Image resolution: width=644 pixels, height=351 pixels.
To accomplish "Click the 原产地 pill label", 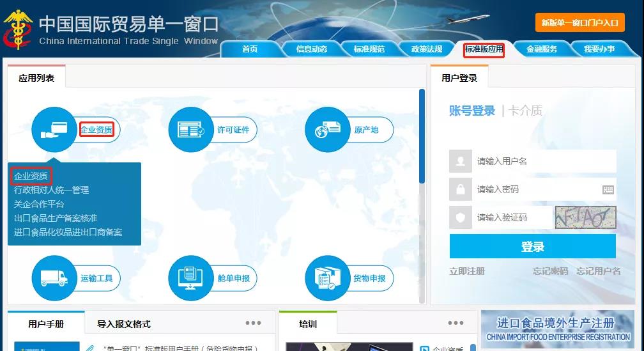I will (366, 130).
